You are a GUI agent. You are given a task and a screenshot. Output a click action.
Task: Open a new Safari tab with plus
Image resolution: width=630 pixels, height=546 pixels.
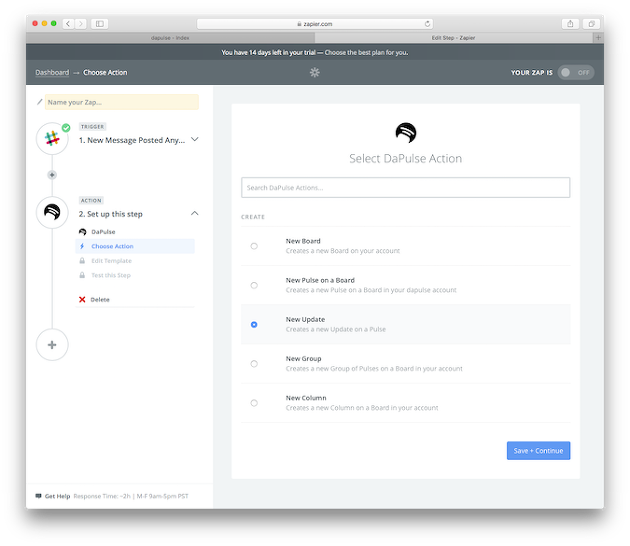598,37
